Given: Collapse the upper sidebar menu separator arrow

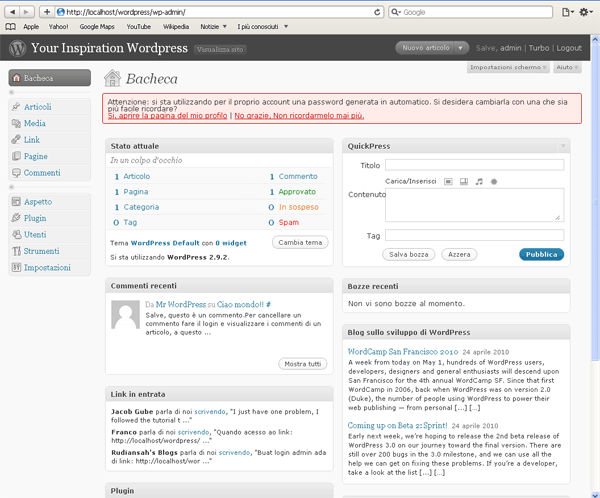Looking at the screenshot, I should point(11,92).
